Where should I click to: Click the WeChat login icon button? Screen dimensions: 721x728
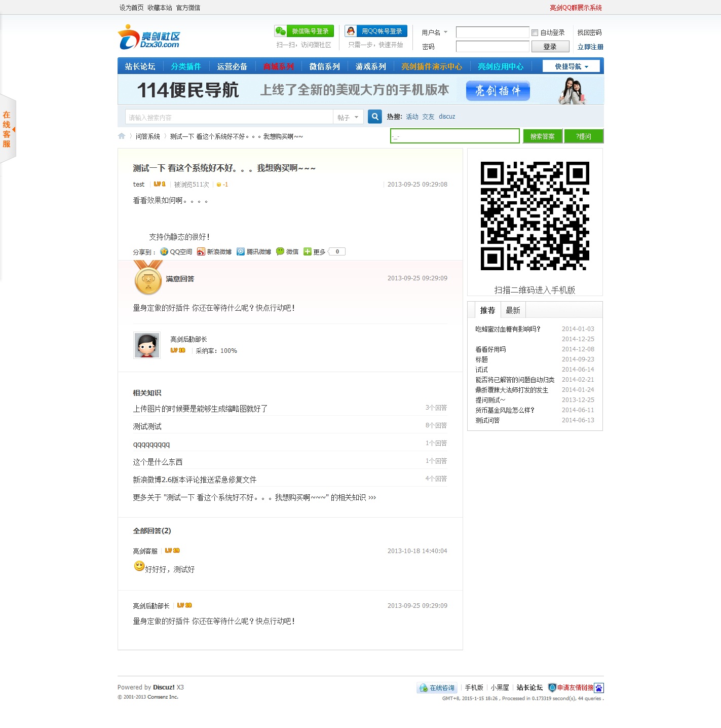[x=304, y=31]
